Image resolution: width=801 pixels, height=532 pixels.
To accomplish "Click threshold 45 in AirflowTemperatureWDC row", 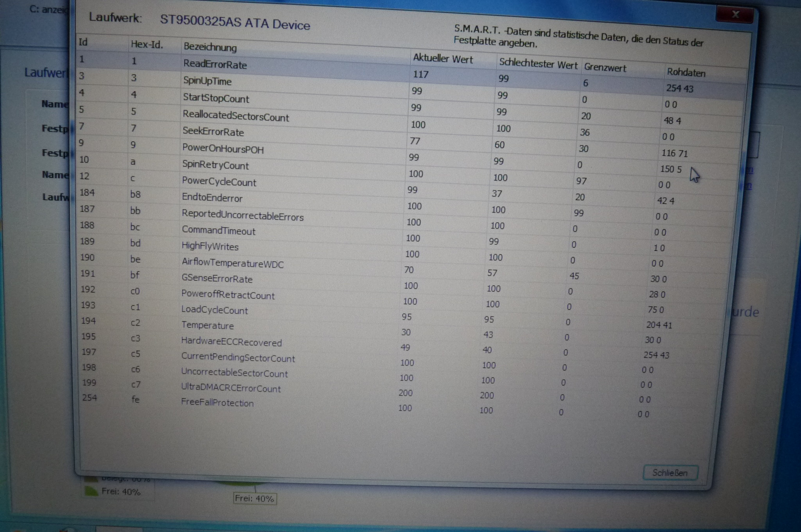I will 574,276.
